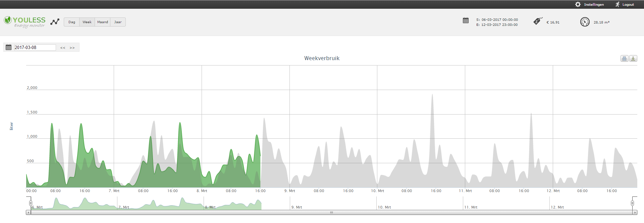Switch to Maand view
Screen dimensions: 644x223
point(103,22)
